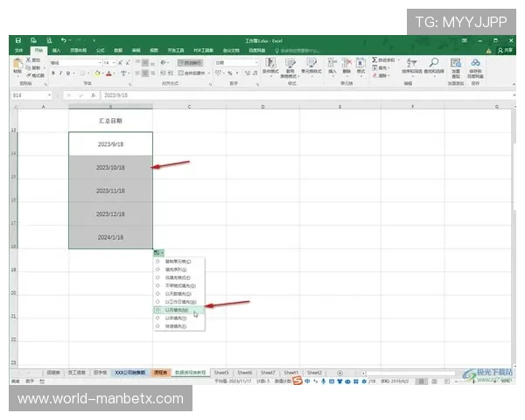Select the 以工作日填充 (fill weekdays) radio option
This screenshot has height=420, width=525.
click(157, 301)
